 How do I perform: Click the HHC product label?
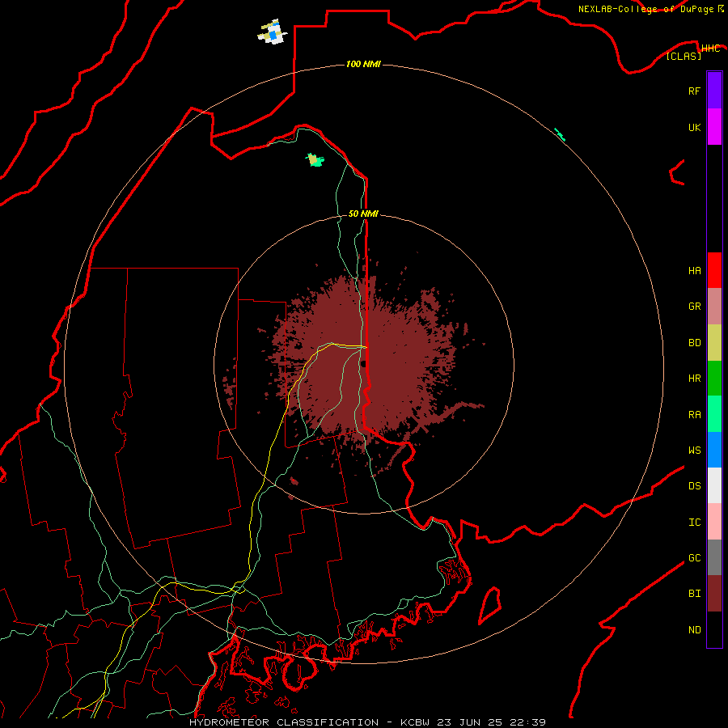click(x=710, y=49)
